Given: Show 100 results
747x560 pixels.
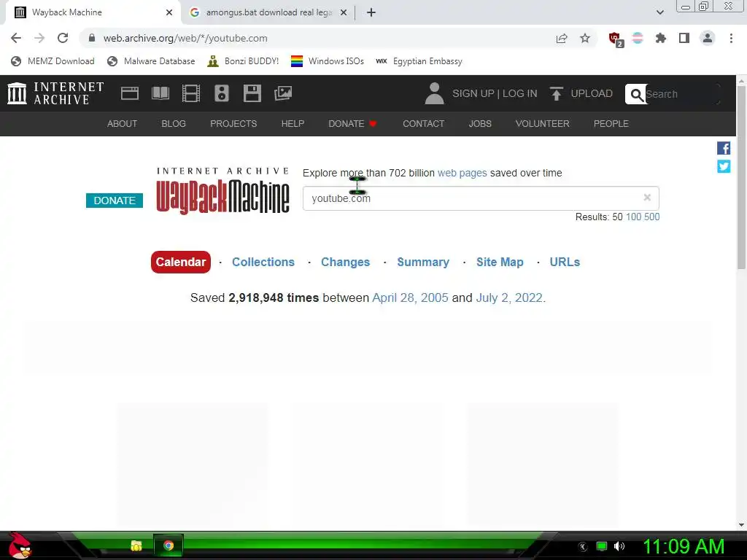Looking at the screenshot, I should pyautogui.click(x=633, y=217).
